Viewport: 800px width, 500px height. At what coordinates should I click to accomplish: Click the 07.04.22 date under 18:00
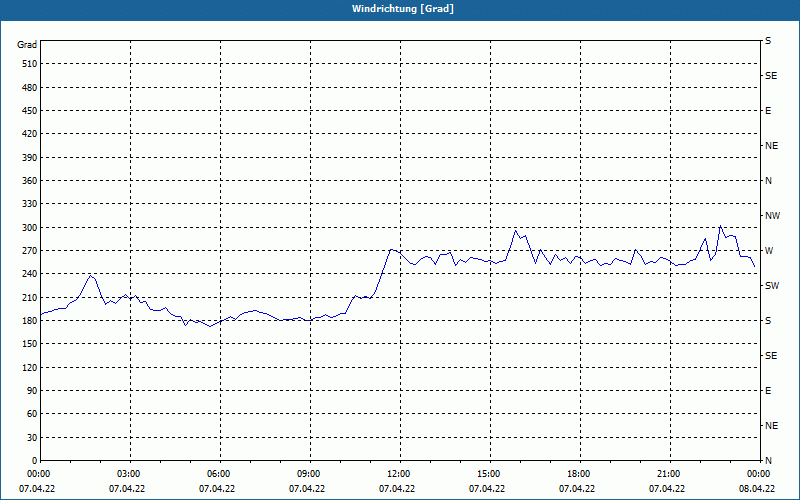click(x=577, y=489)
